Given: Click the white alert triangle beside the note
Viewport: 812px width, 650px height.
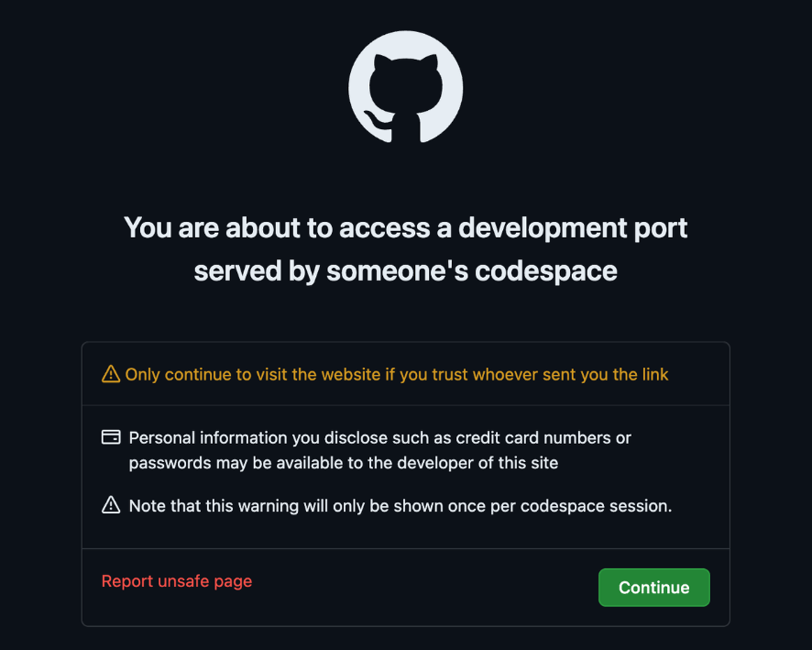Looking at the screenshot, I should click(111, 505).
